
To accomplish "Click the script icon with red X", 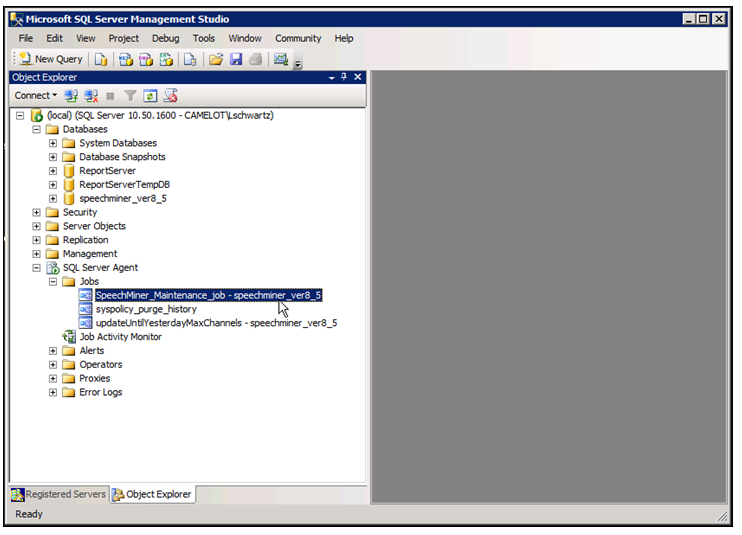I will 170,96.
